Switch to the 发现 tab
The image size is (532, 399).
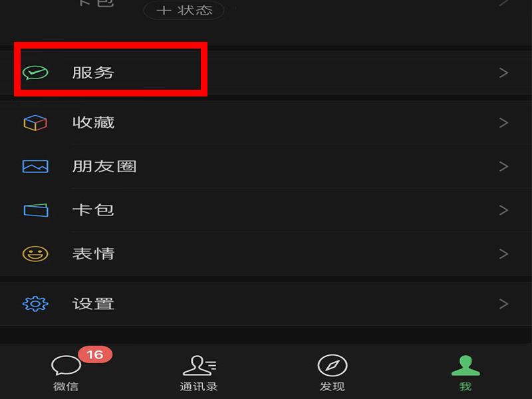tap(332, 373)
